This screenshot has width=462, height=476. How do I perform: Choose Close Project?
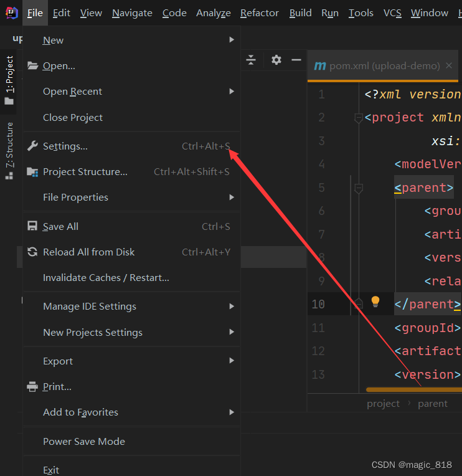point(131,118)
